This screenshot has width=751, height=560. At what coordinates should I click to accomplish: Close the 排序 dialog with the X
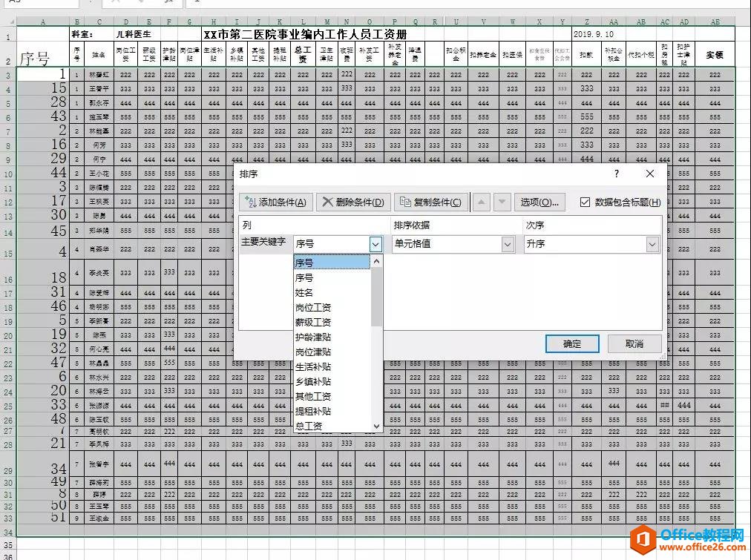point(650,174)
